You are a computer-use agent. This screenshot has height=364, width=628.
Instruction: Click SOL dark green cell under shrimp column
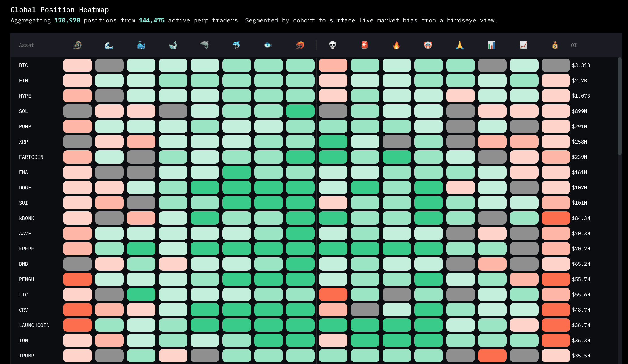click(300, 111)
